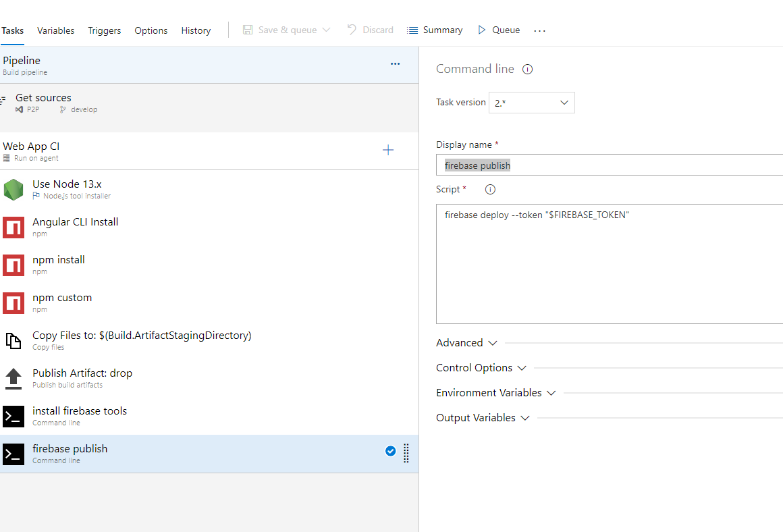Open the Summary list icon
The width and height of the screenshot is (783, 532).
click(412, 30)
